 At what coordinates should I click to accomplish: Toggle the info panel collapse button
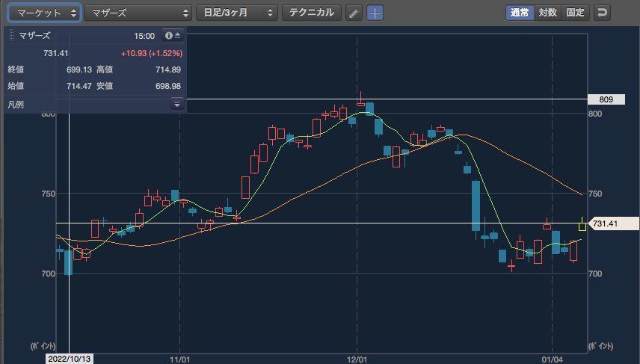point(173,35)
